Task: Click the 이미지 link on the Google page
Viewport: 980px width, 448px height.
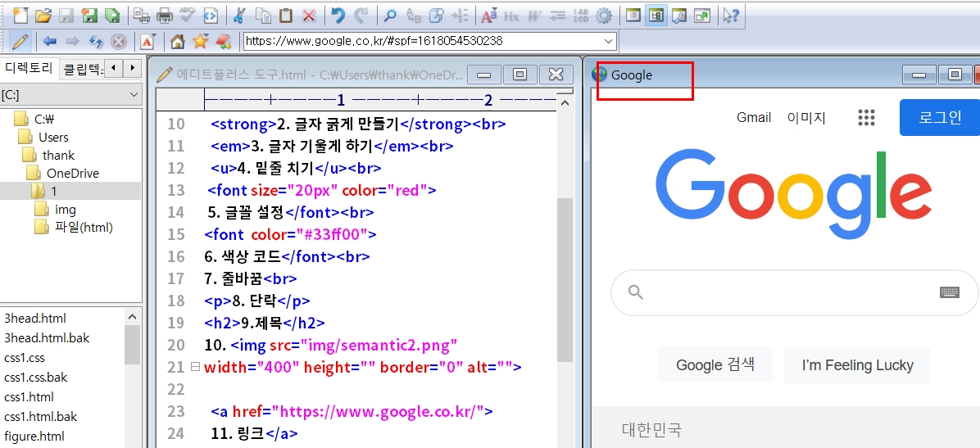Action: coord(806,117)
